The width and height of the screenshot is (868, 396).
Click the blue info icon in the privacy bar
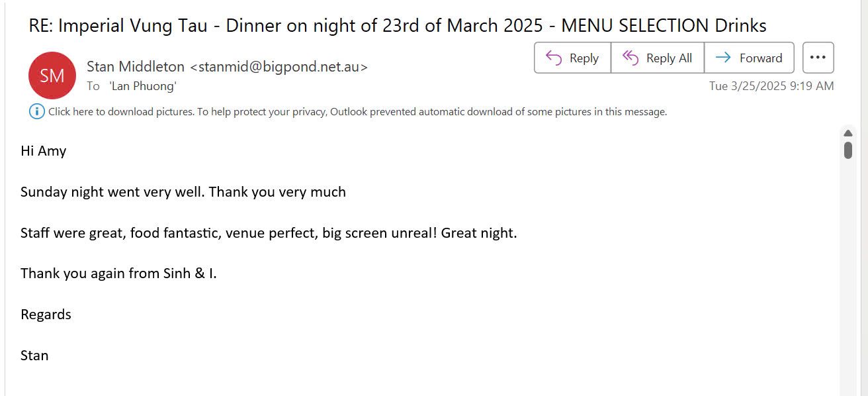click(x=36, y=111)
